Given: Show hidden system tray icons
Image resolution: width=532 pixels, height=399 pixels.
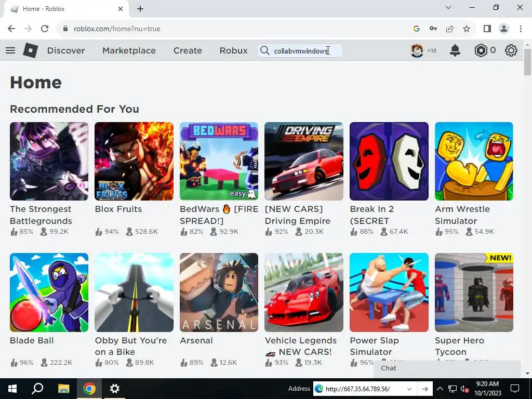Looking at the screenshot, I should click(440, 389).
